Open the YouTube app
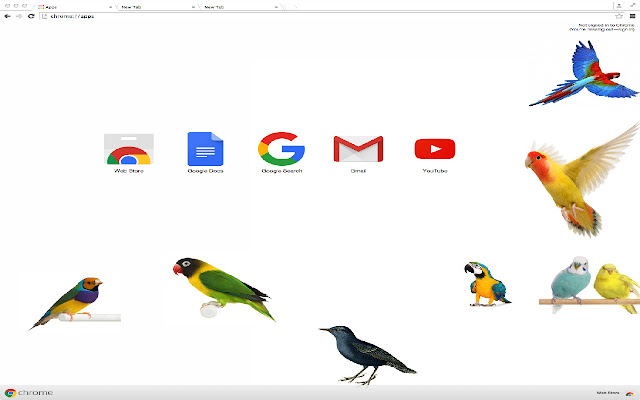640x400 pixels. tap(435, 155)
